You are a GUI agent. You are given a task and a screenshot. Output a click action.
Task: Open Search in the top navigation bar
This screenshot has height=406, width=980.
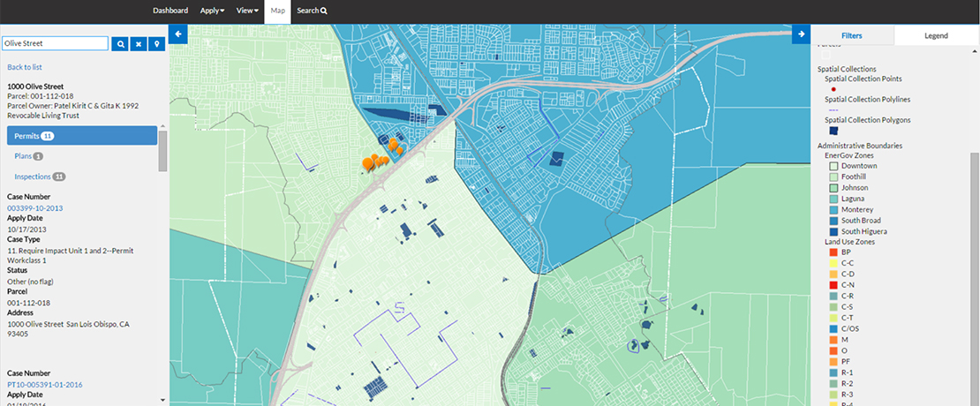[x=312, y=11]
